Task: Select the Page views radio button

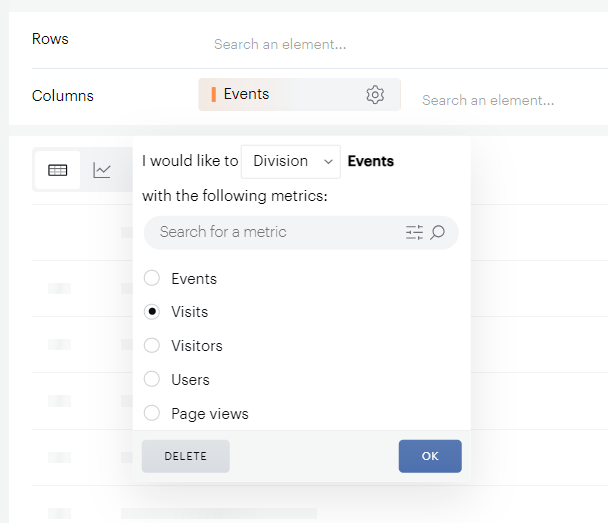Action: click(152, 413)
